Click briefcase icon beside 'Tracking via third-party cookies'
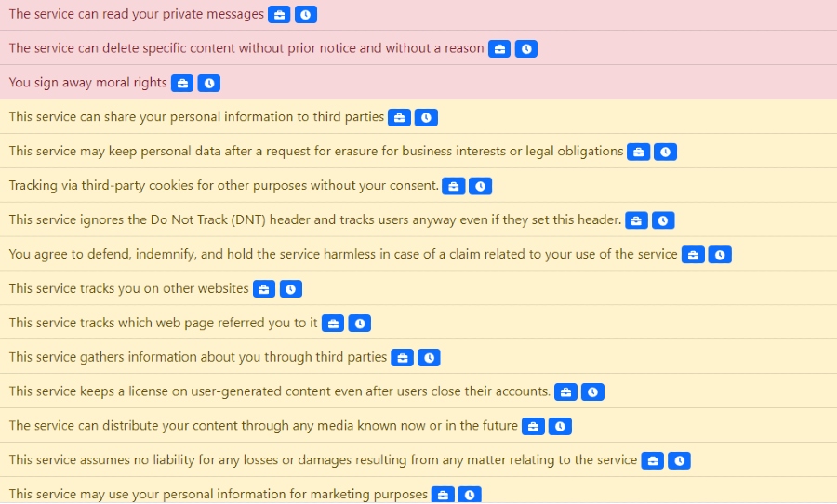This screenshot has height=504, width=837. tap(453, 186)
